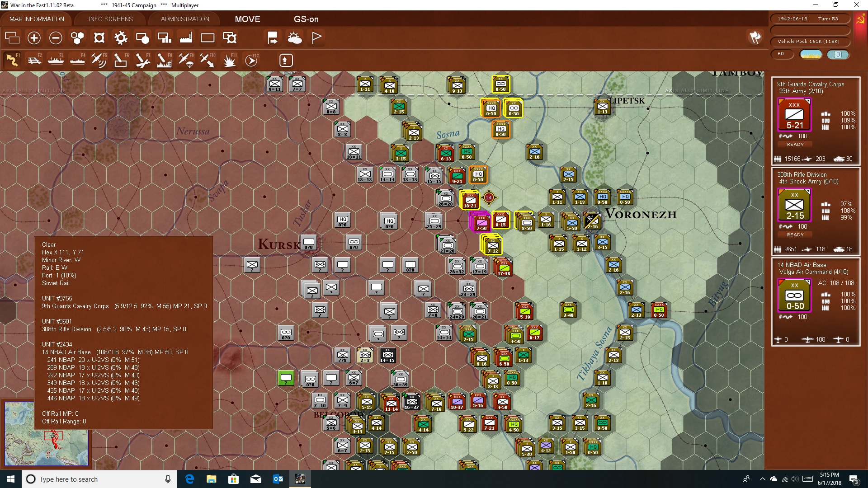Click the rectangle-with-gear toolbar icon
Screen dimensions: 868x488
click(x=230, y=38)
